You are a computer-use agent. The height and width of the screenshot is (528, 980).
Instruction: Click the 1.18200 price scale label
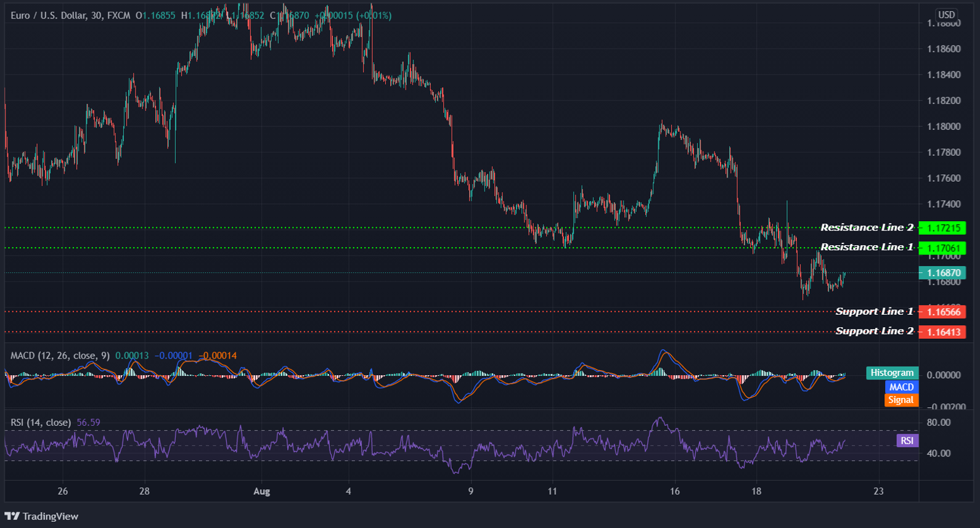(944, 100)
